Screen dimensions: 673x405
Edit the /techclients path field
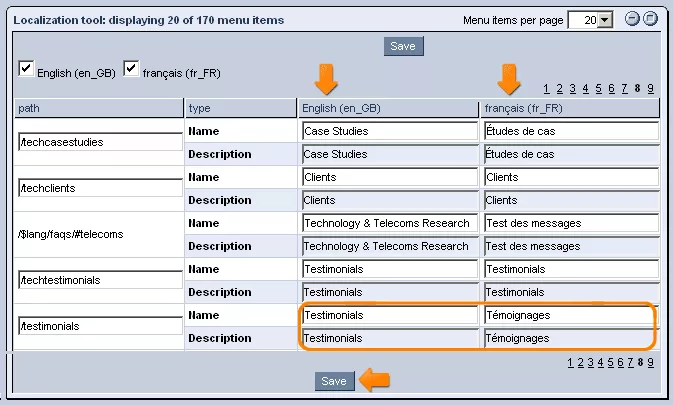coord(100,188)
